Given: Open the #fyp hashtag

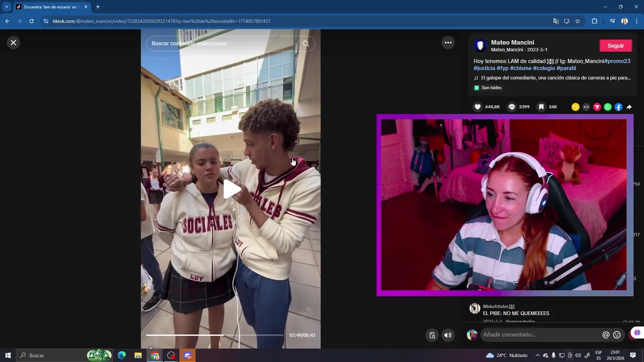Looking at the screenshot, I should (x=503, y=68).
